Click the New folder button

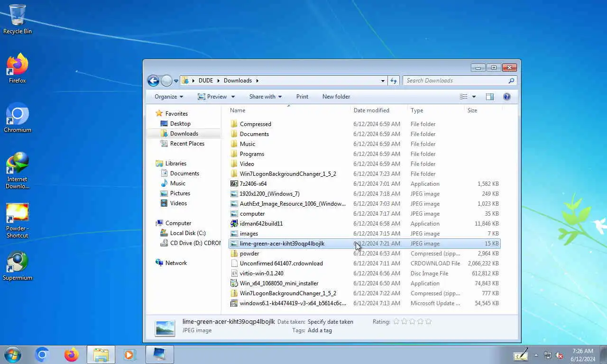336,97
